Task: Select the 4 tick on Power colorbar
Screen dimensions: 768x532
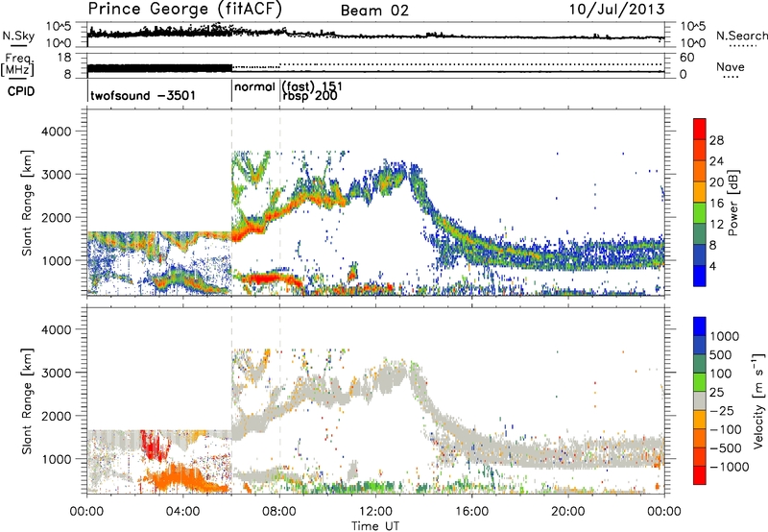Action: click(x=713, y=266)
